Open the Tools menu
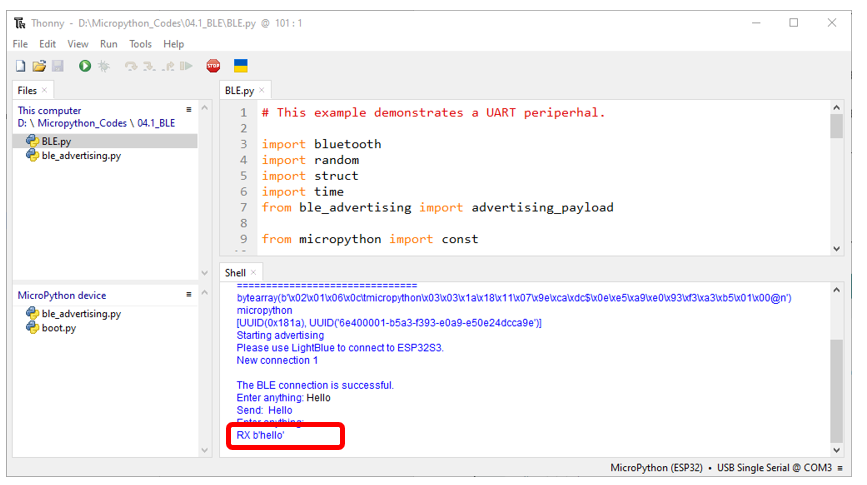Viewport: 867px width, 485px height. (x=140, y=44)
